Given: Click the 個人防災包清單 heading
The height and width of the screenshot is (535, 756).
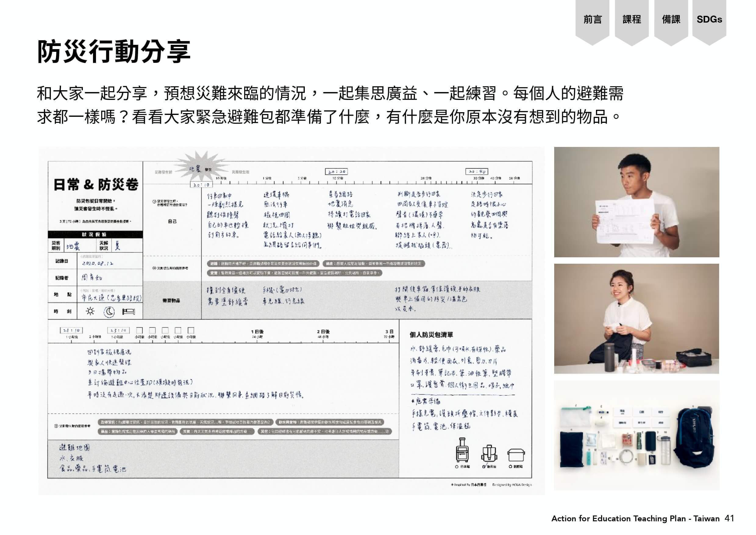Looking at the screenshot, I should pyautogui.click(x=431, y=335).
